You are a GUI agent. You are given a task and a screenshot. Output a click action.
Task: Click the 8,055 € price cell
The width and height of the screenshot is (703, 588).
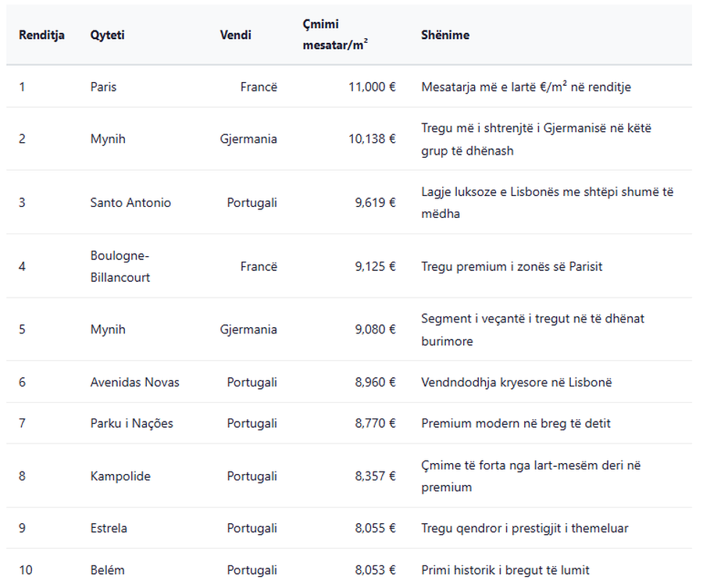tap(375, 528)
